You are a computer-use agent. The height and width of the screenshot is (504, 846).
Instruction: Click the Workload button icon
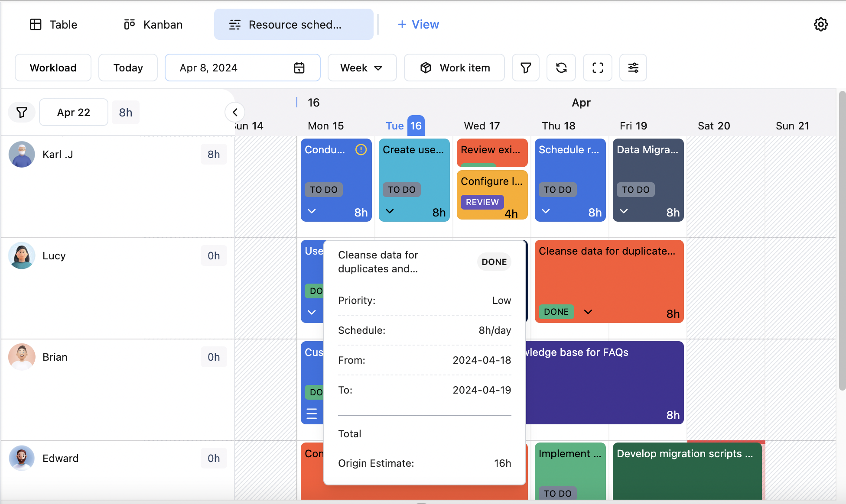(53, 67)
